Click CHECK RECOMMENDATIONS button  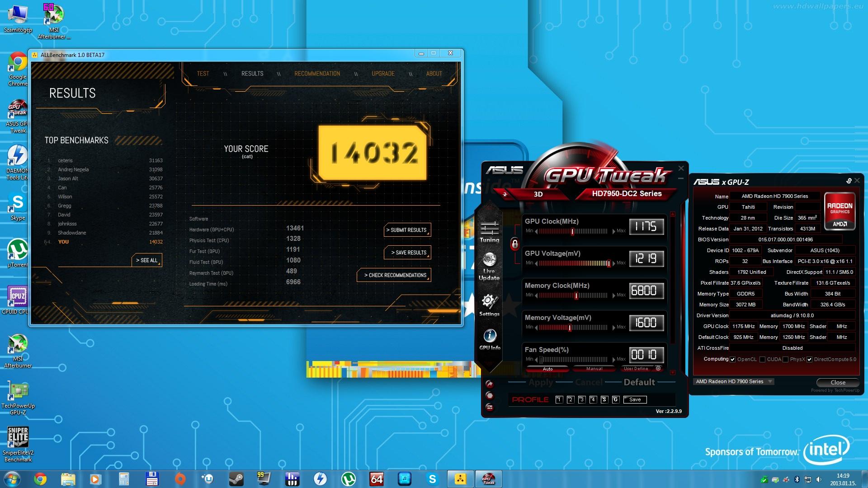[394, 275]
